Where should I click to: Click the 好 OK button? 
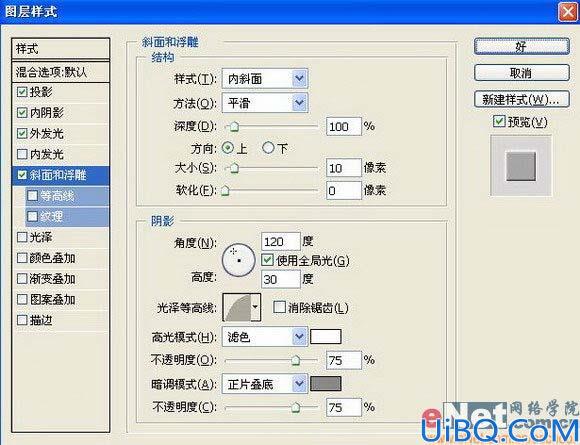click(522, 47)
